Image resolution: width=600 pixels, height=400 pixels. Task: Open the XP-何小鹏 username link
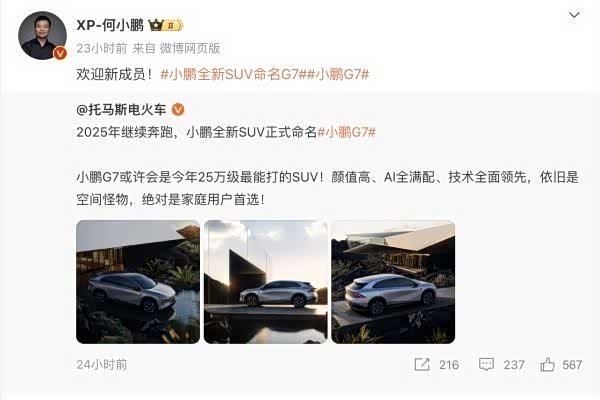[110, 25]
